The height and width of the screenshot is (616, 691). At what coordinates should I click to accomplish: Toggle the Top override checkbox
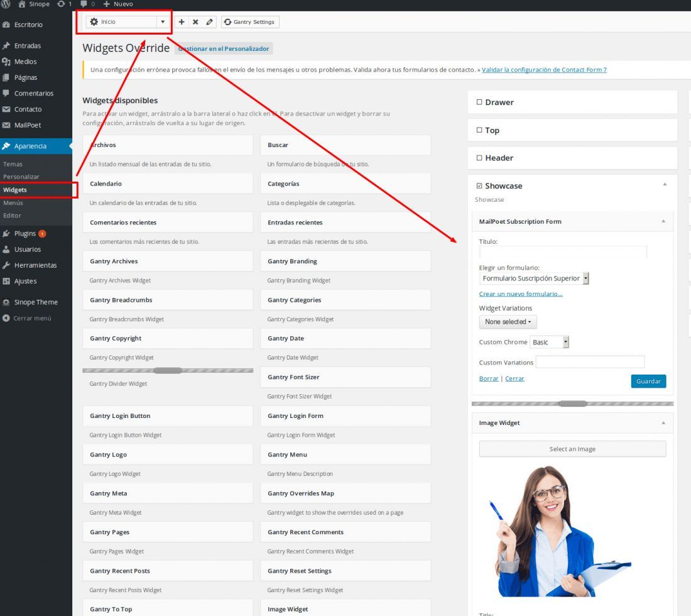[x=479, y=130]
